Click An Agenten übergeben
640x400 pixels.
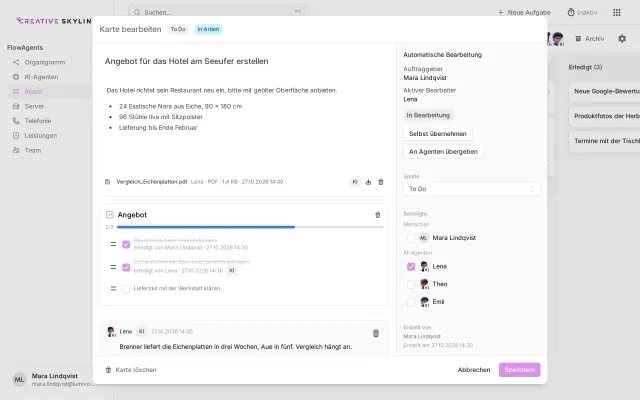click(x=443, y=152)
